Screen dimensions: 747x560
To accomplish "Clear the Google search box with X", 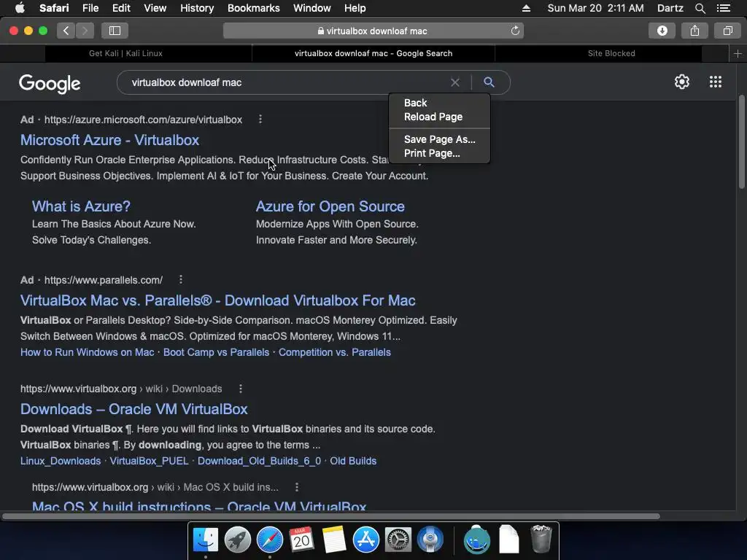I will 455,82.
